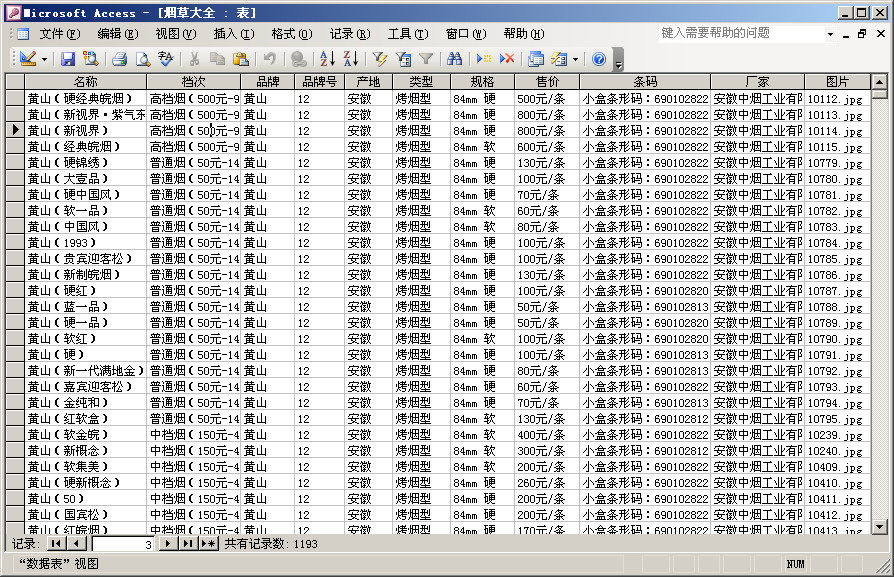Click the help question input box
Screen dimensions: 894x577
[x=741, y=33]
